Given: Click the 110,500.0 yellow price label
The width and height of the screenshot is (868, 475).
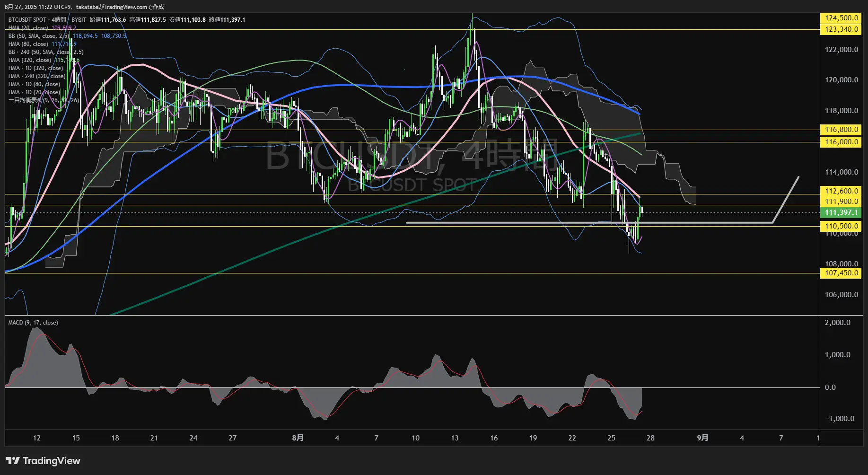Looking at the screenshot, I should [841, 226].
